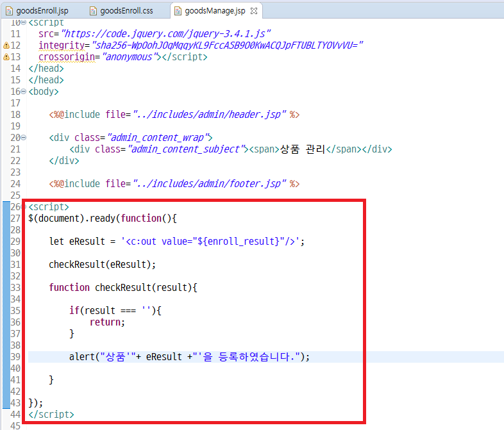This screenshot has height=430, width=504.
Task: Collapse the div fold at line 20
Action: [x=23, y=138]
